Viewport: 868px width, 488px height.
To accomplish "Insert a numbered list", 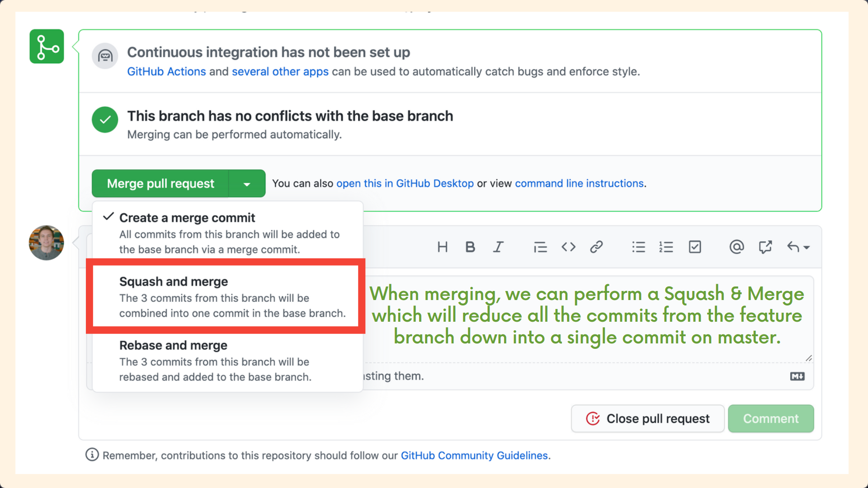I will point(666,247).
